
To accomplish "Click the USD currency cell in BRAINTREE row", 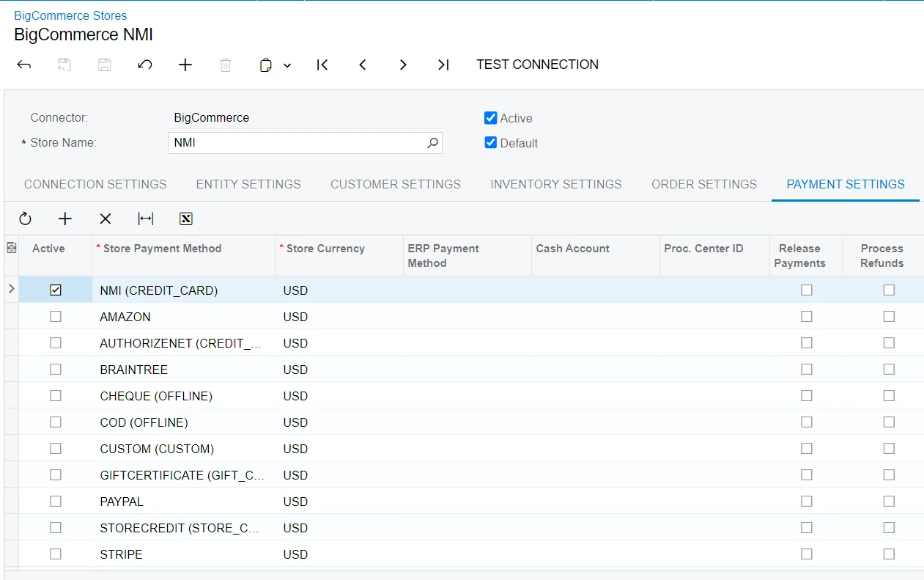I will pos(339,370).
